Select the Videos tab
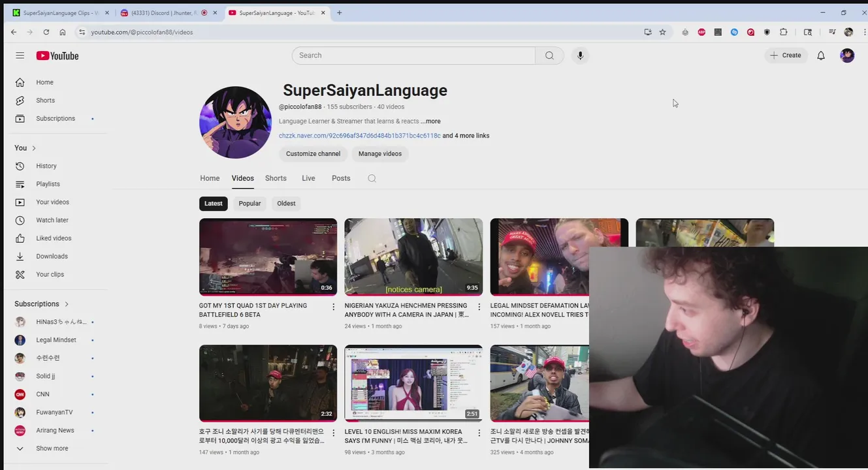This screenshot has width=868, height=470. [242, 178]
